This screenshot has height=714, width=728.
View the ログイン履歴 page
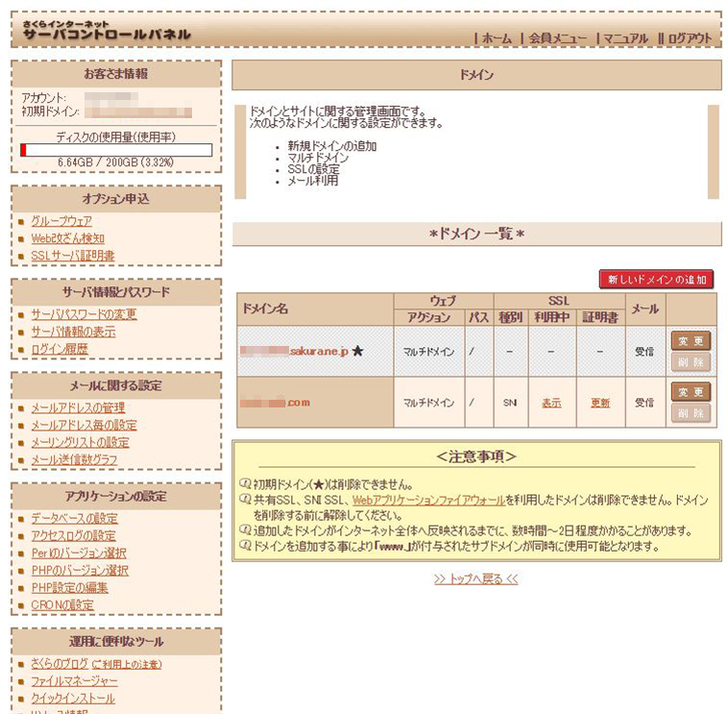(x=60, y=349)
